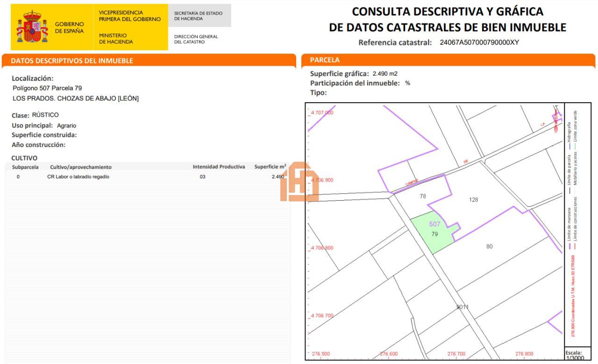
Task: Click the orange house watermark icon
Action: point(299,182)
